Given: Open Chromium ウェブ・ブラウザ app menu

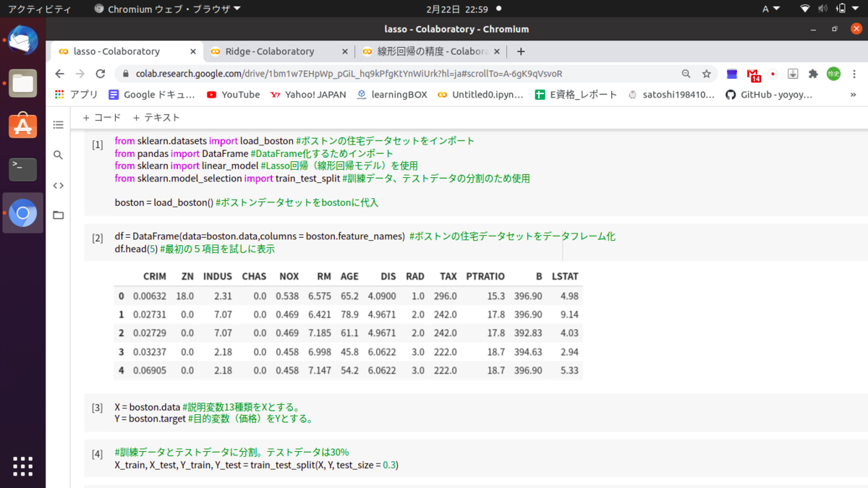Looking at the screenshot, I should coord(168,9).
